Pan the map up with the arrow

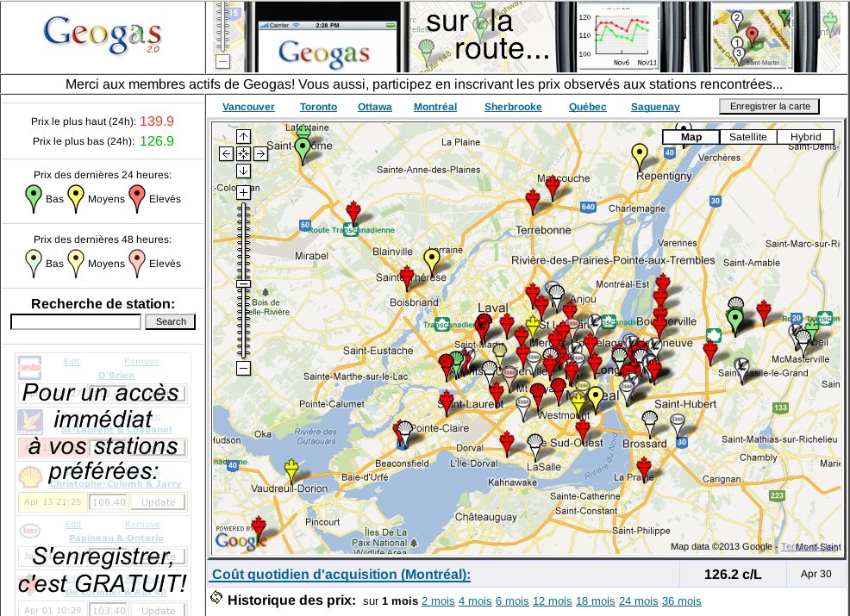tap(243, 136)
